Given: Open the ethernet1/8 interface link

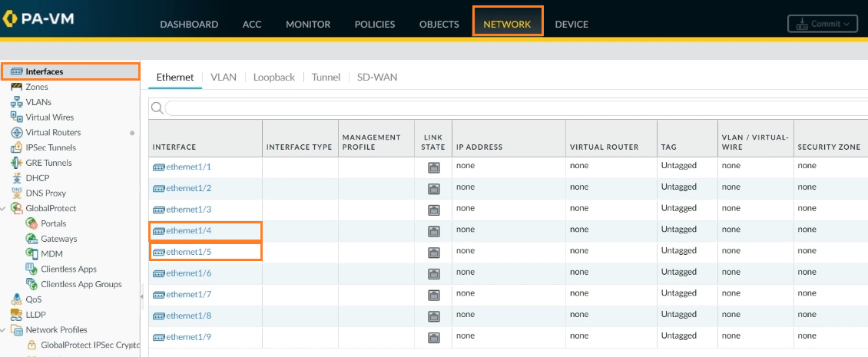Looking at the screenshot, I should coord(189,316).
